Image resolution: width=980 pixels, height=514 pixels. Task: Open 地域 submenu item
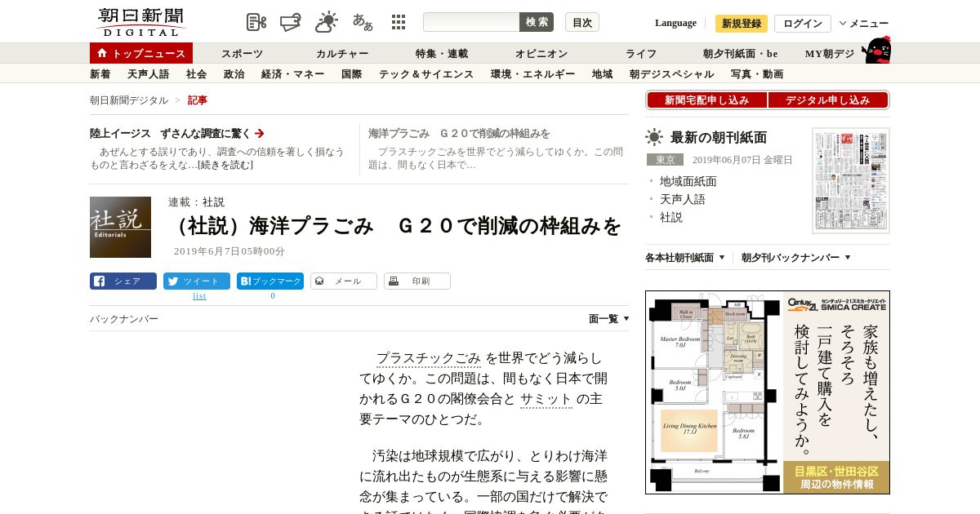click(603, 74)
